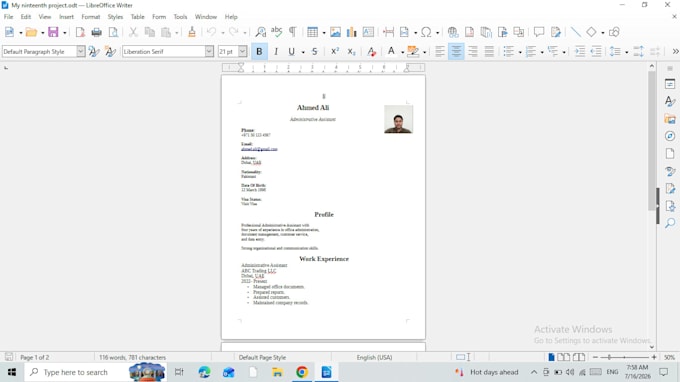
Task: Open Highlighting Color dropdown arrow
Action: (425, 52)
